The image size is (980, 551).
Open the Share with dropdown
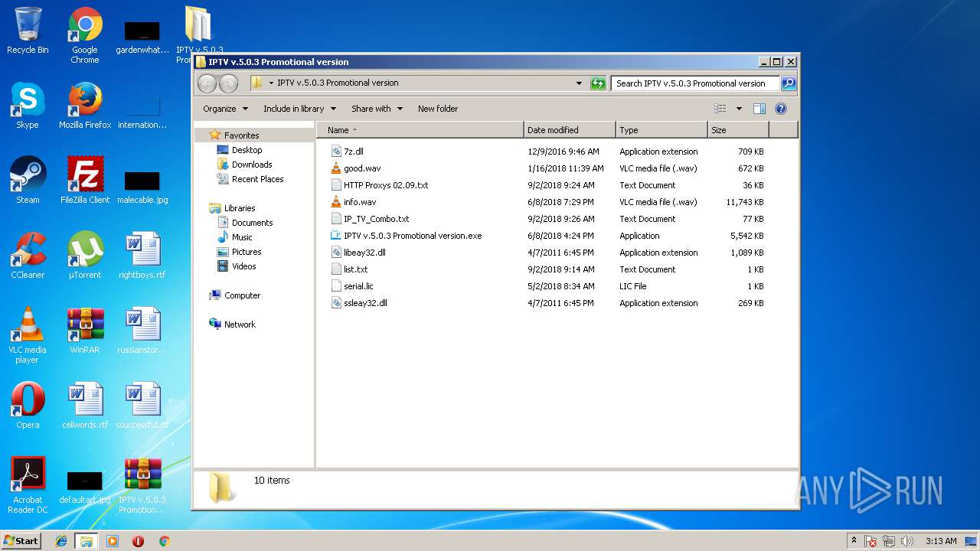point(377,109)
